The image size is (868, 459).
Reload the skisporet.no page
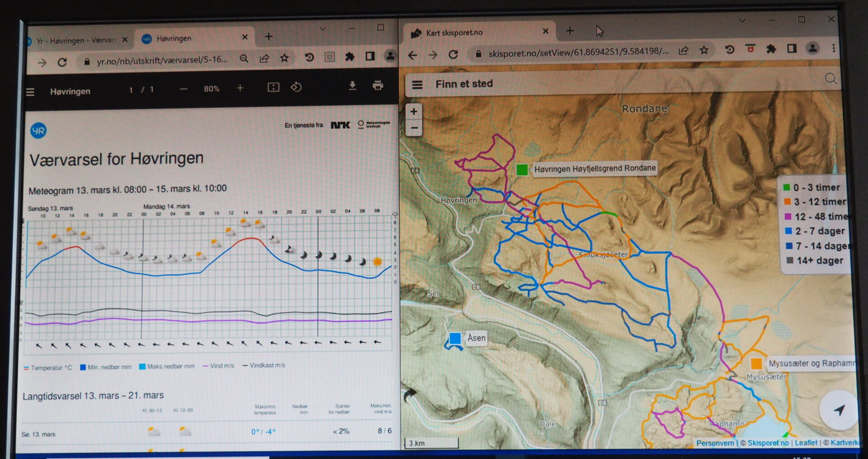click(453, 54)
